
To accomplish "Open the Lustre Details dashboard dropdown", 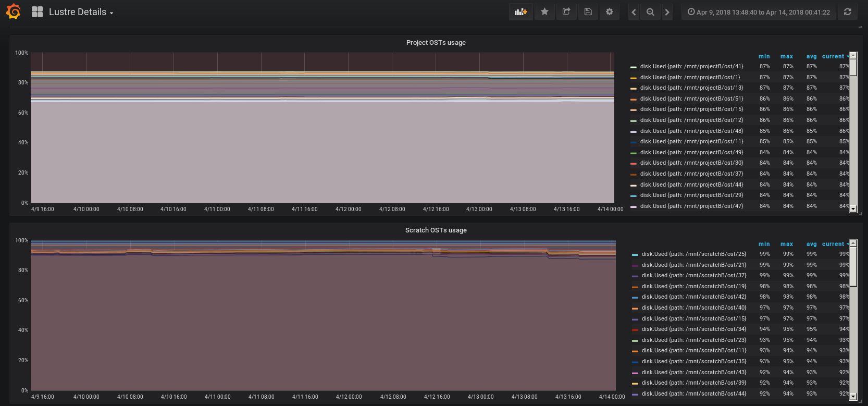I will pos(81,12).
